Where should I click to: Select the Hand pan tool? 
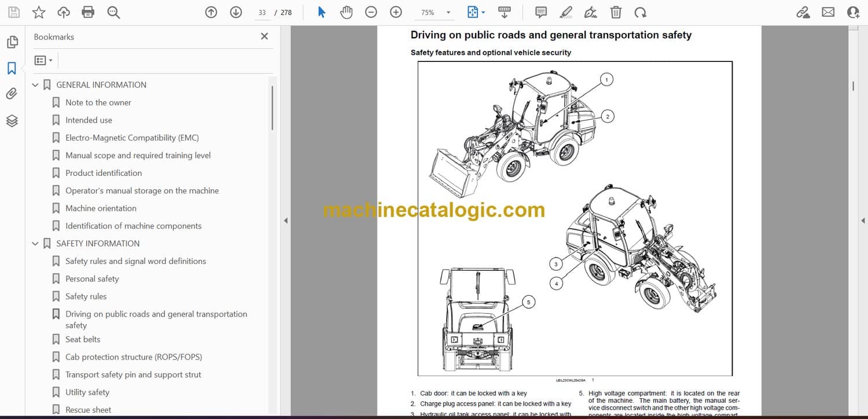346,12
